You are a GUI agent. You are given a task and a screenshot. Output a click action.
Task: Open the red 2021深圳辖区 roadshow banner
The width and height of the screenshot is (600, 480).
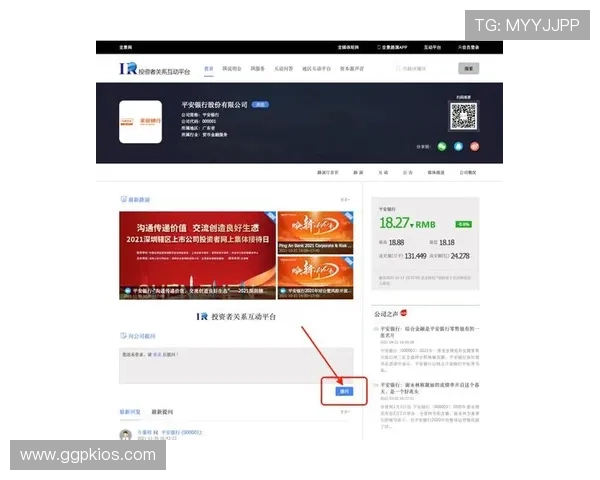(197, 255)
